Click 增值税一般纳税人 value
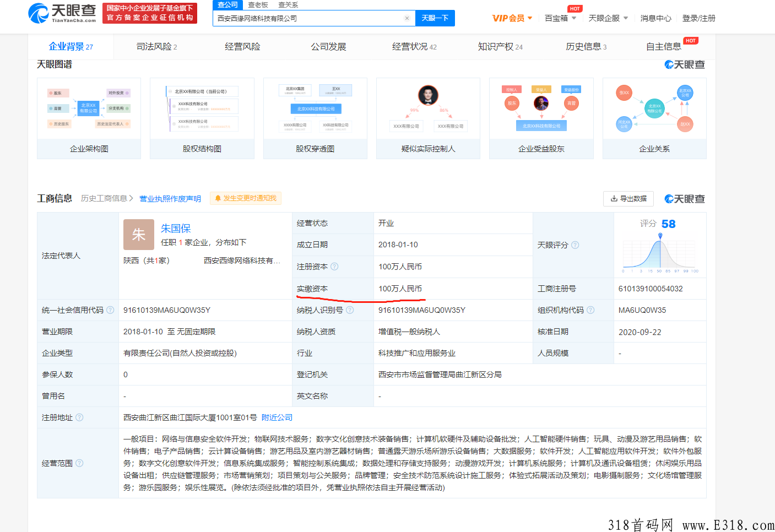 [409, 332]
